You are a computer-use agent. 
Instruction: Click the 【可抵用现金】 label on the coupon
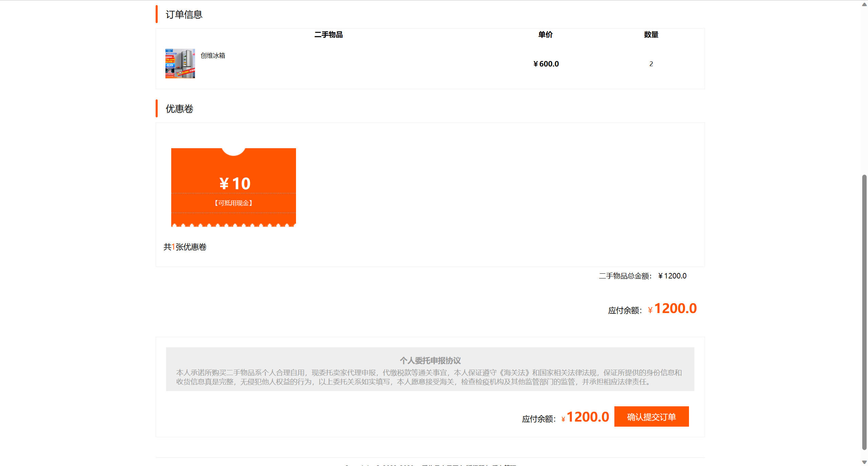click(233, 203)
